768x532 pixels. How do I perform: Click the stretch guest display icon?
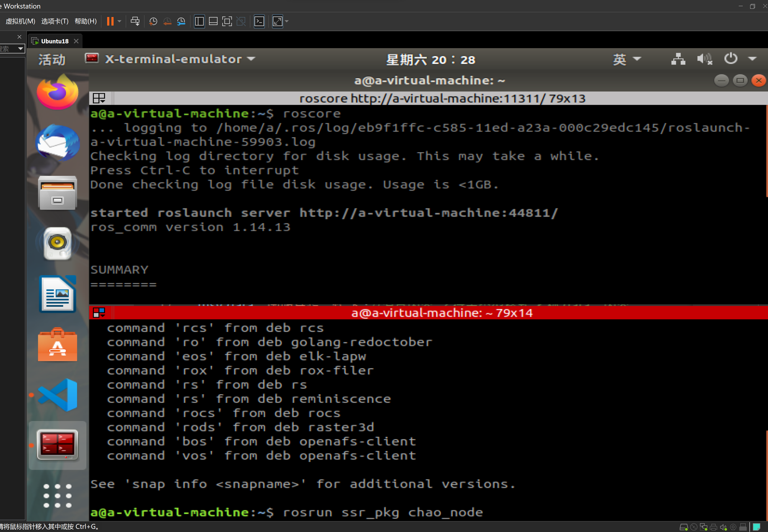pos(278,21)
